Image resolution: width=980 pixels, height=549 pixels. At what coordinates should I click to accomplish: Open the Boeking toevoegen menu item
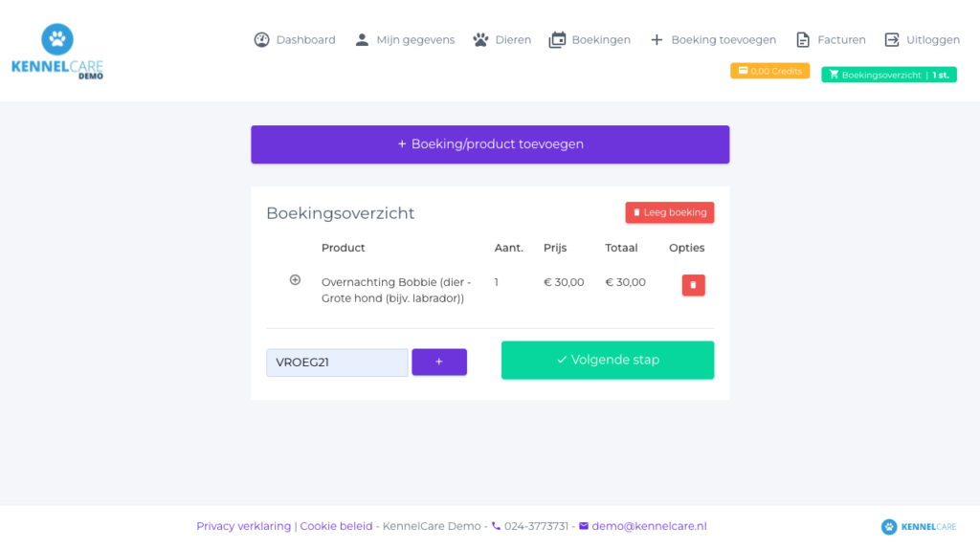click(x=713, y=40)
